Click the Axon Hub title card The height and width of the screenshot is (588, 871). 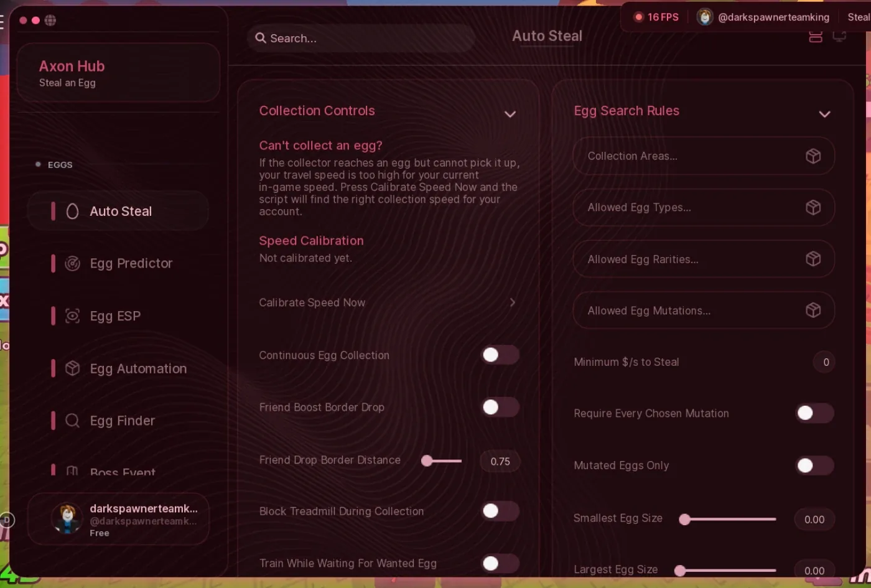118,73
